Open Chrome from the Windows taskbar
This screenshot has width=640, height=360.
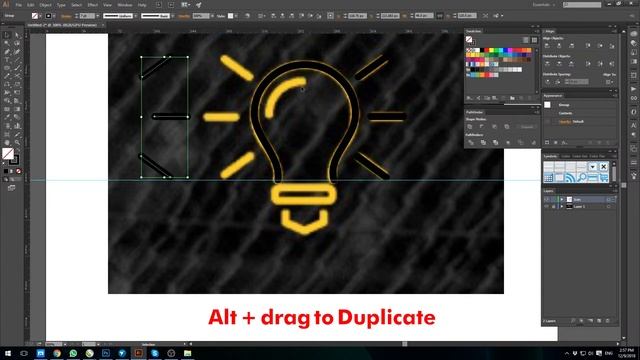coord(57,353)
